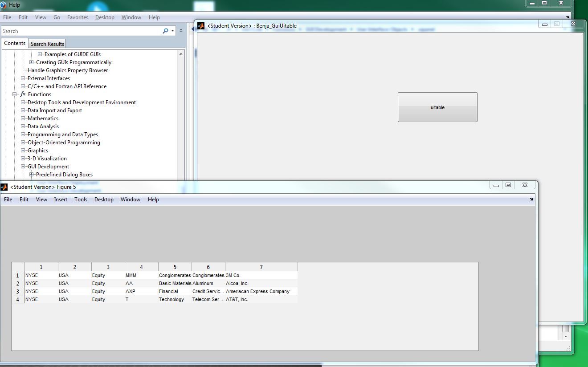This screenshot has height=367, width=588.
Task: Click the MATLAB logo in Figure 5 title bar
Action: pos(4,187)
